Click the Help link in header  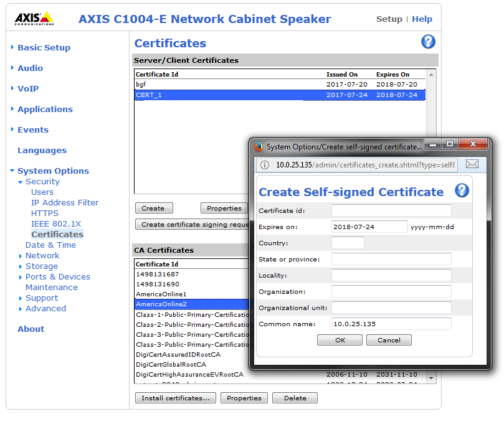click(x=422, y=19)
